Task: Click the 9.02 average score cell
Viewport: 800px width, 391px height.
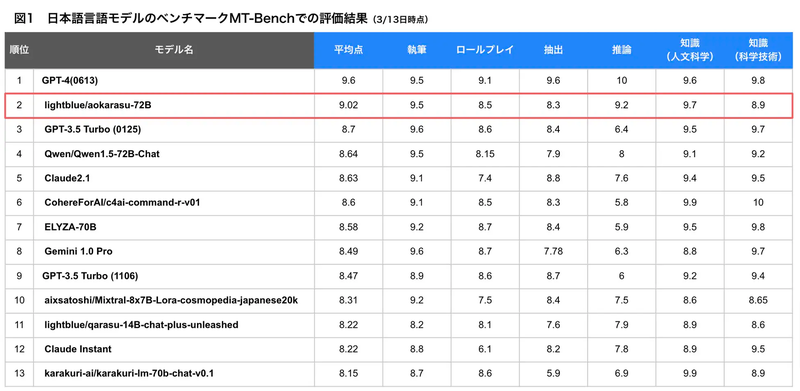Action: pyautogui.click(x=348, y=106)
